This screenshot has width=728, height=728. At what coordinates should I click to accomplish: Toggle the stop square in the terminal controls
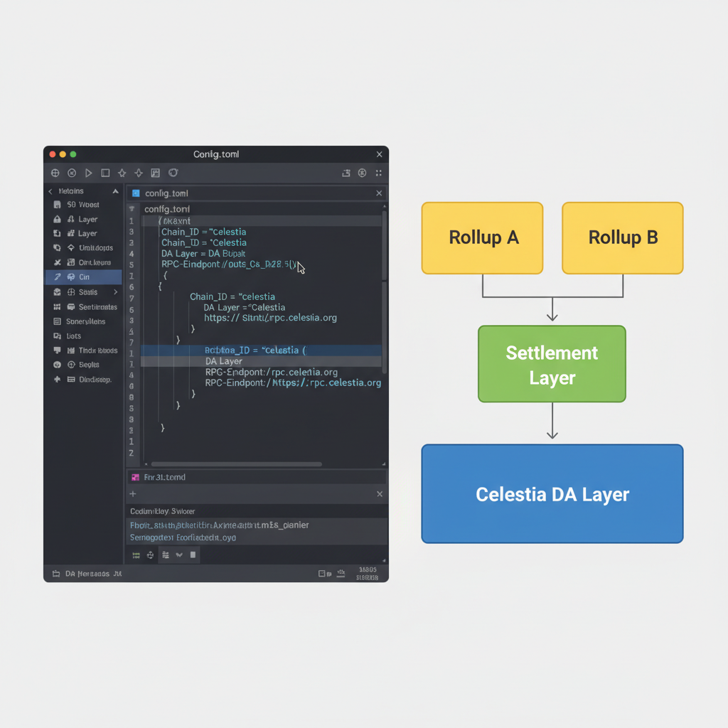coord(193,555)
